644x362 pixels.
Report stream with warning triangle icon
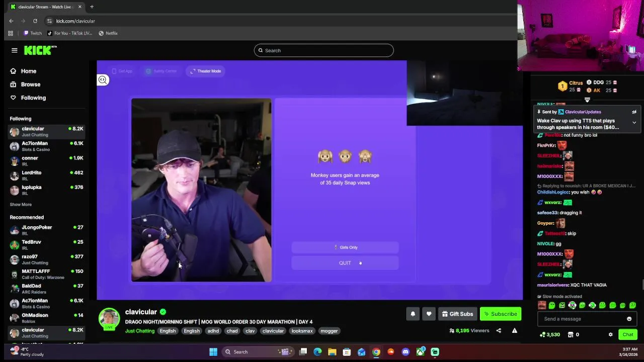click(514, 331)
